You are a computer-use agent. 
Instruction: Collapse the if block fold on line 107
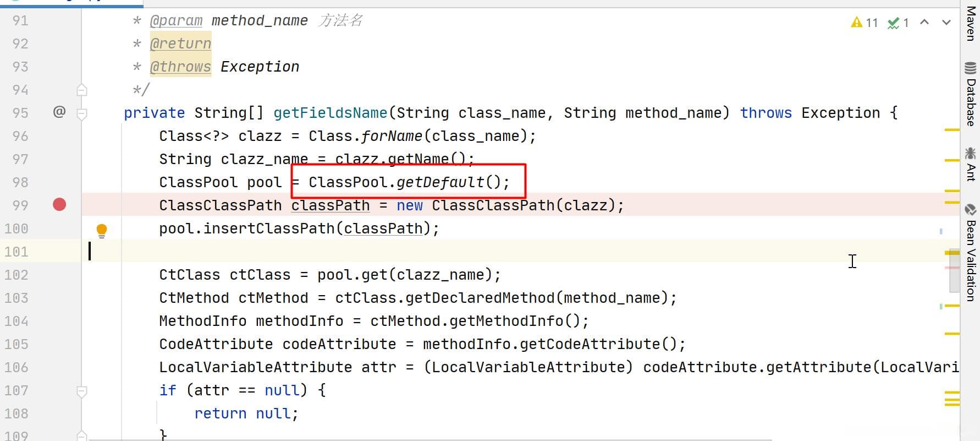pyautogui.click(x=82, y=391)
